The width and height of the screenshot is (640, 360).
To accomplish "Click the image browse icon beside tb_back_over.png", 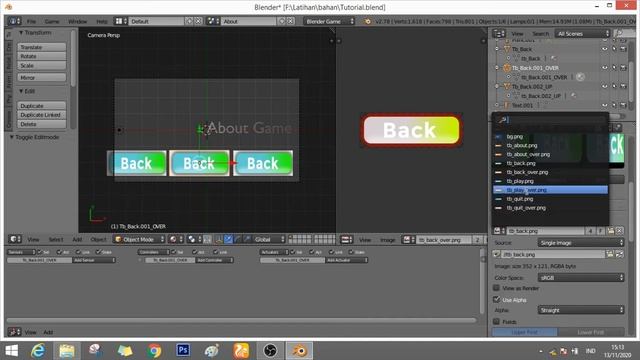I will [x=408, y=240].
